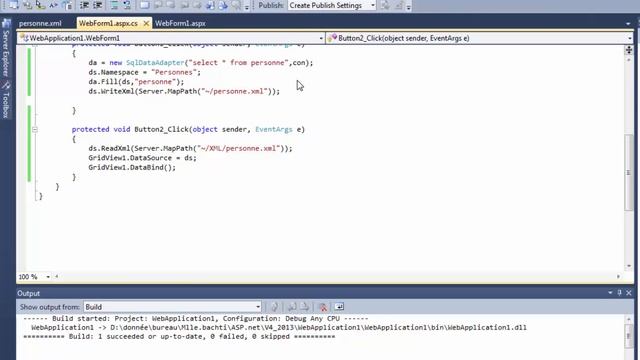
Task: Open the 100 % zoom dropdown
Action: click(x=48, y=277)
